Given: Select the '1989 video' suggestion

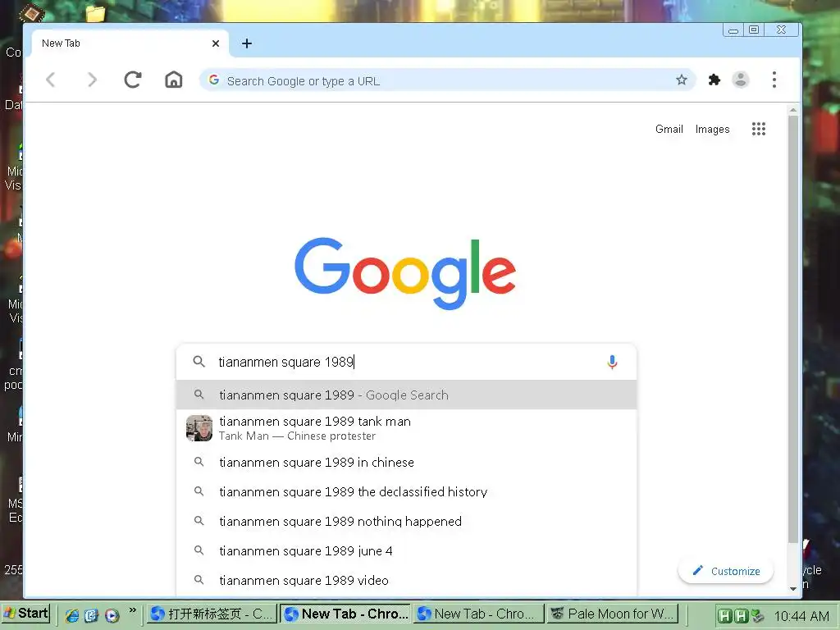Looking at the screenshot, I should [407, 580].
